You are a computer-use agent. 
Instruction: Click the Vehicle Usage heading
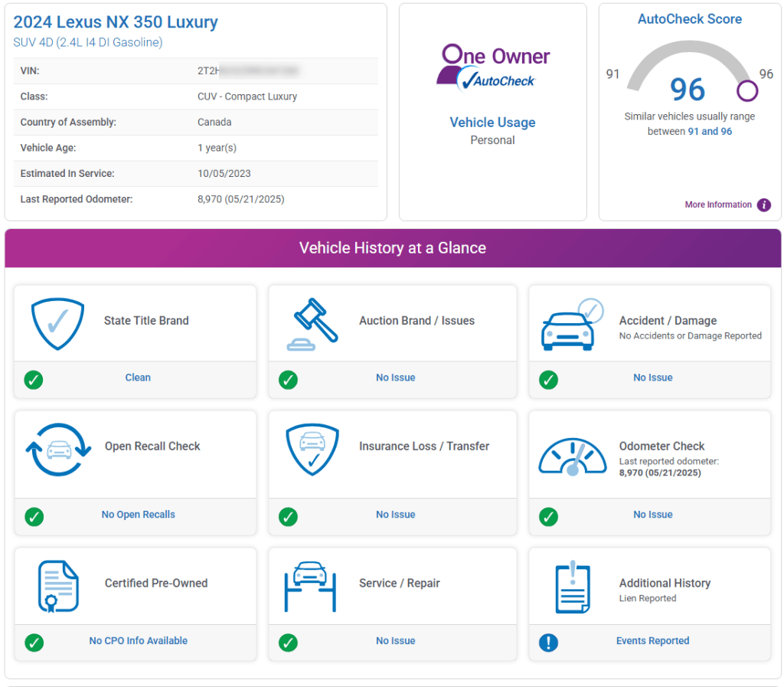pyautogui.click(x=492, y=123)
